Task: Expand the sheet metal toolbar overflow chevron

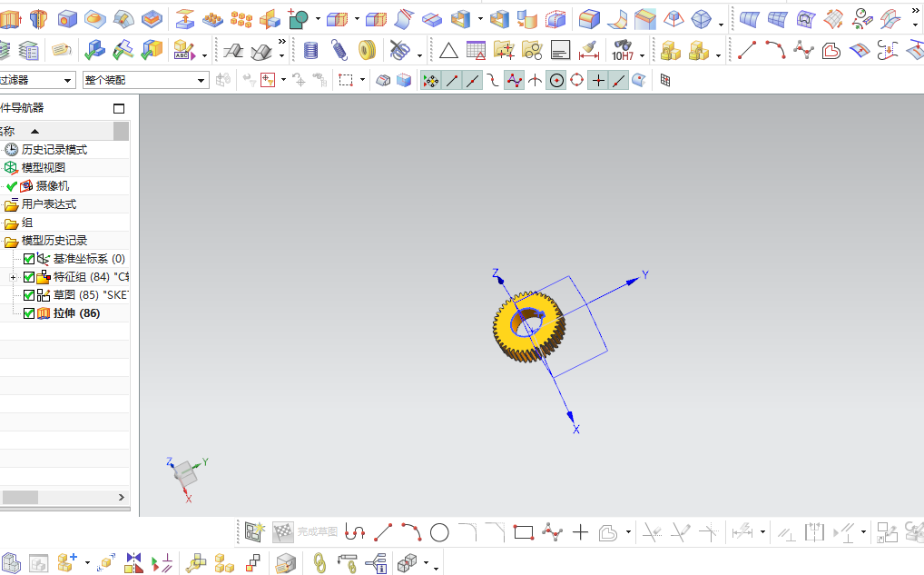Action: pos(281,42)
